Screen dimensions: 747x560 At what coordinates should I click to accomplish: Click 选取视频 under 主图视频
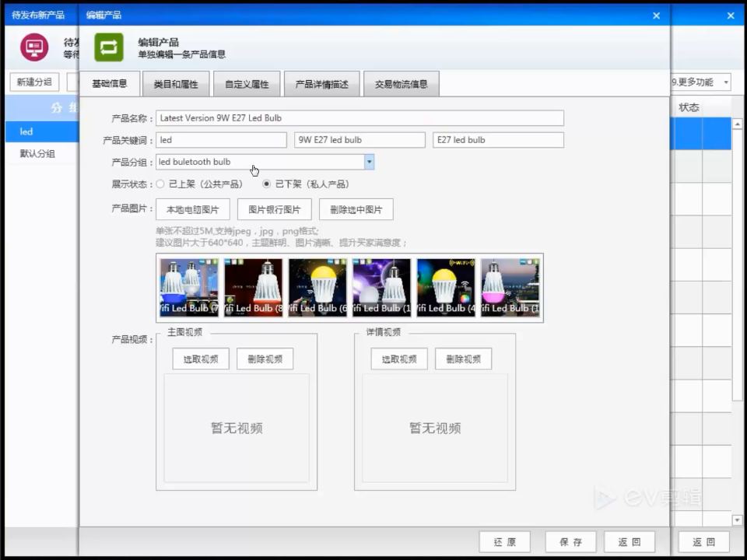click(201, 359)
